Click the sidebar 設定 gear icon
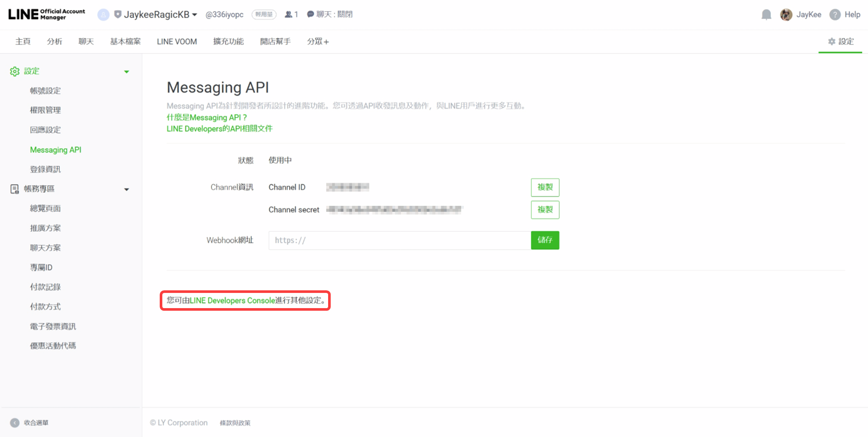 (15, 71)
